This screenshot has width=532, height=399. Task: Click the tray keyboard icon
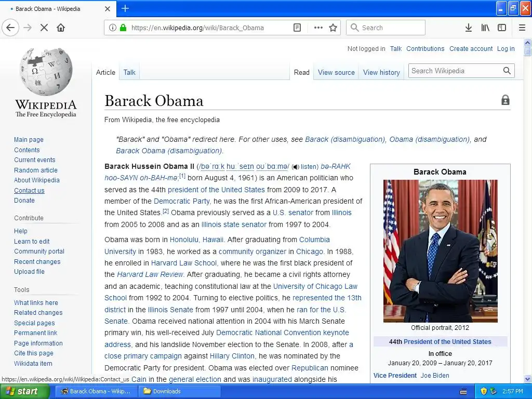click(463, 392)
